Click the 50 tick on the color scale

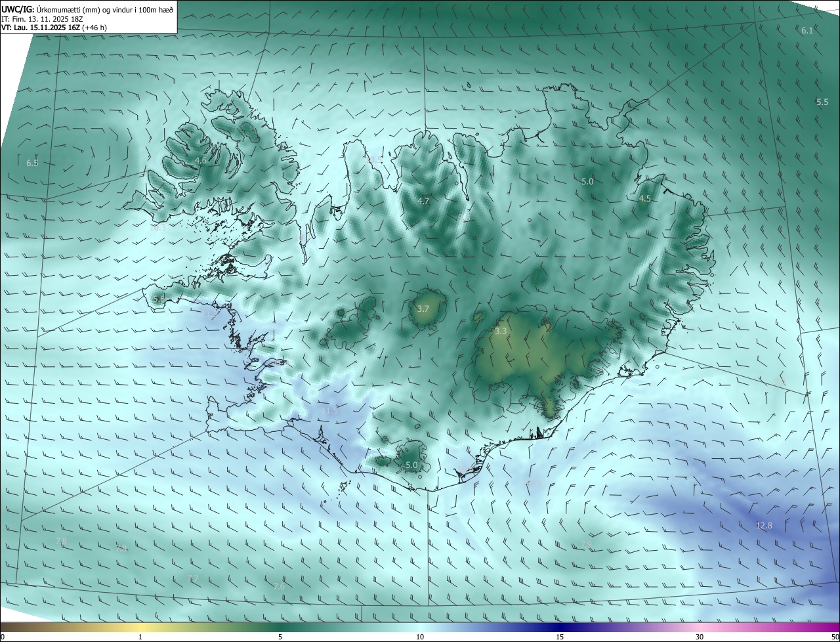click(x=835, y=637)
